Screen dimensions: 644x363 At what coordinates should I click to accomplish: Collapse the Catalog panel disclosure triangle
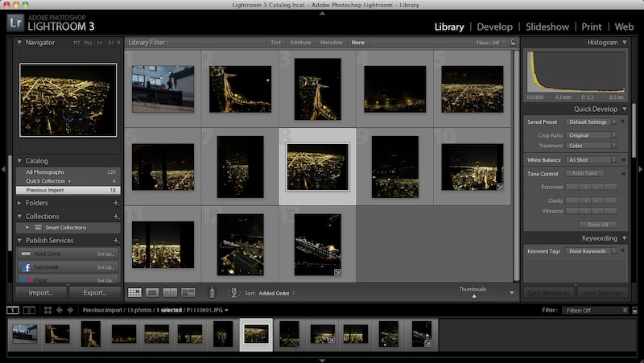(19, 161)
